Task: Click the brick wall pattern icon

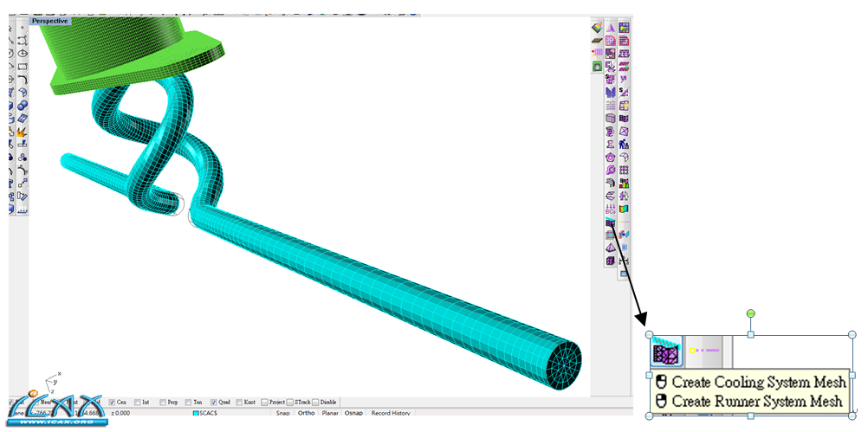Action: pos(610,105)
